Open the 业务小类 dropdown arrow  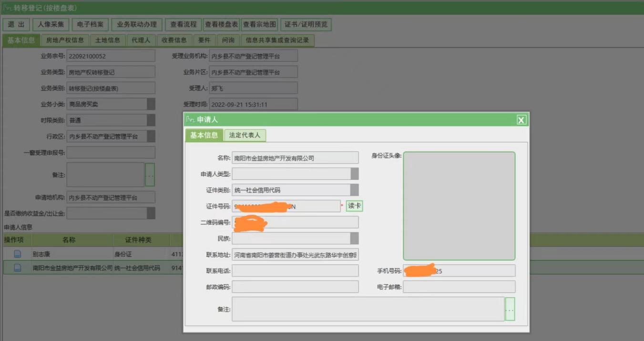tap(151, 104)
